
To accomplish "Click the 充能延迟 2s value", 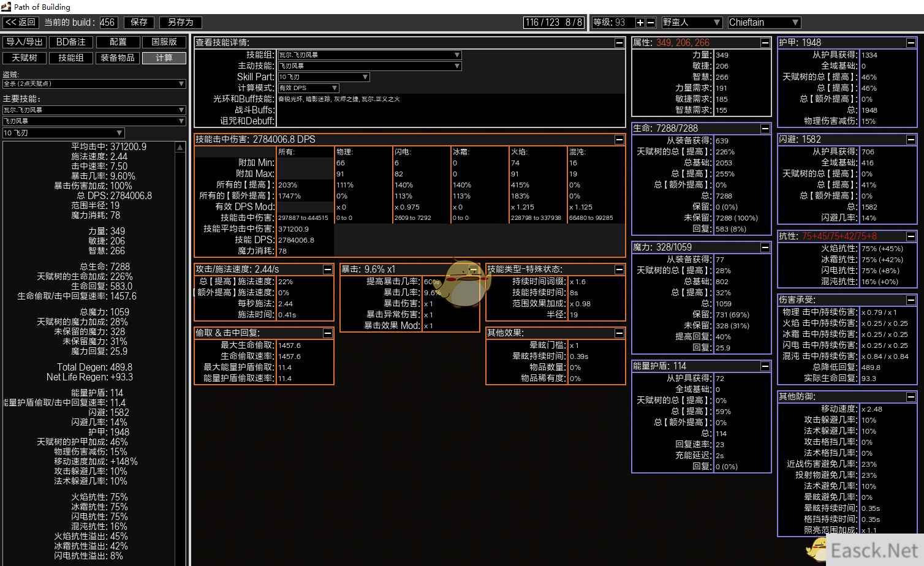I will click(720, 456).
